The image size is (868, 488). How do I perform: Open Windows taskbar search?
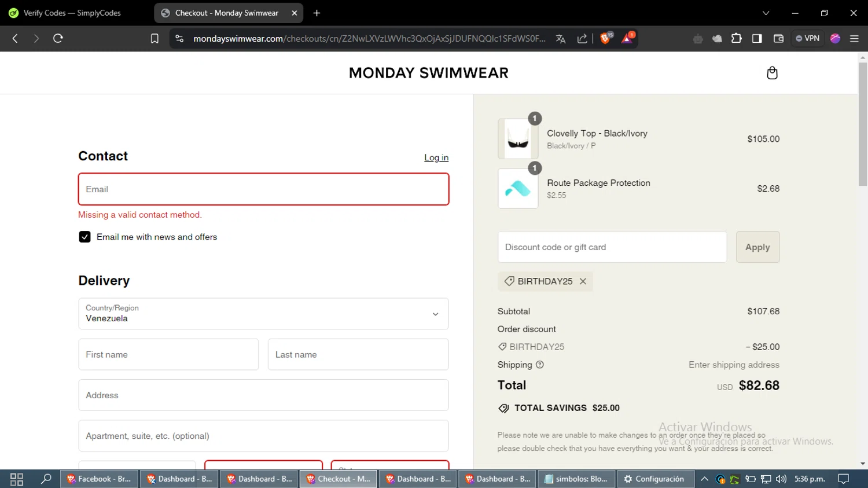46,479
